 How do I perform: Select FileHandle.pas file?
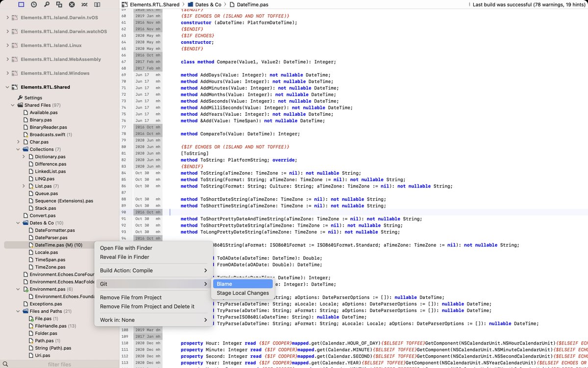coord(50,326)
